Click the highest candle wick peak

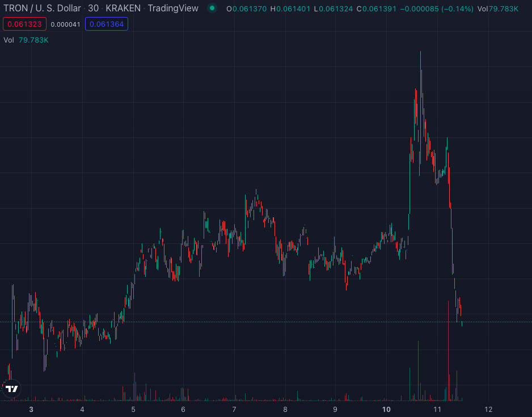click(x=420, y=52)
